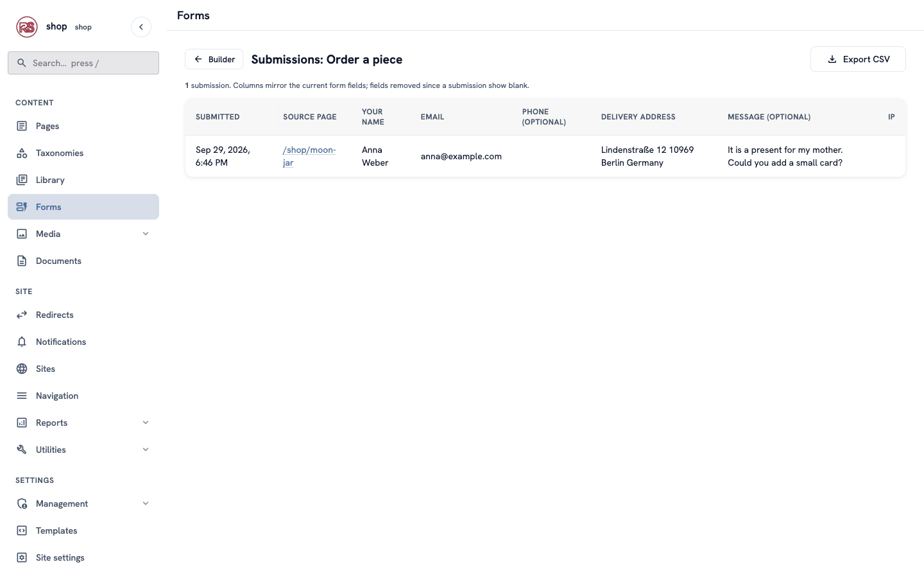
Task: Click the Sites globe icon
Action: 22,369
